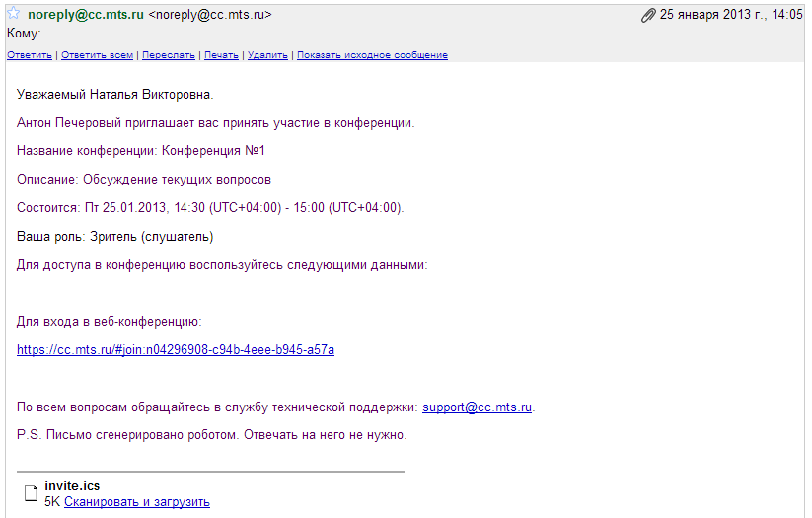Screen dimensions: 812x518
Task: Click the sender address in angle brackets
Action: 210,15
